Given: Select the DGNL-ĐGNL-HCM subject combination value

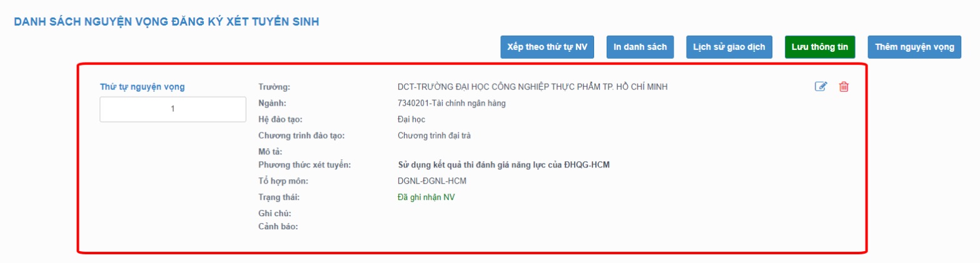Looking at the screenshot, I should coord(432,181).
